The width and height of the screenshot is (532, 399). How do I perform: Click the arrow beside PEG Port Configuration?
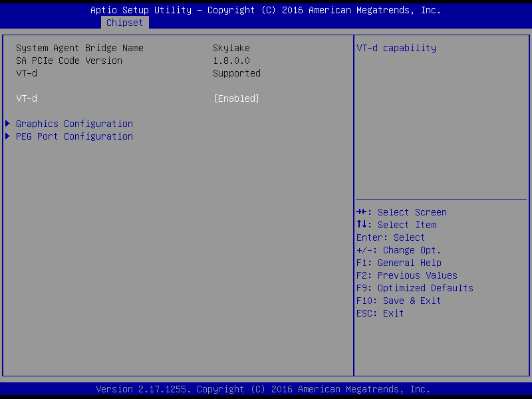tap(7, 136)
